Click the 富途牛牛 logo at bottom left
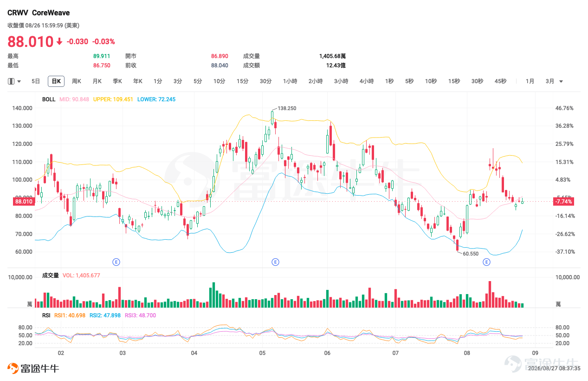Image resolution: width=588 pixels, height=381 pixels. [33, 369]
